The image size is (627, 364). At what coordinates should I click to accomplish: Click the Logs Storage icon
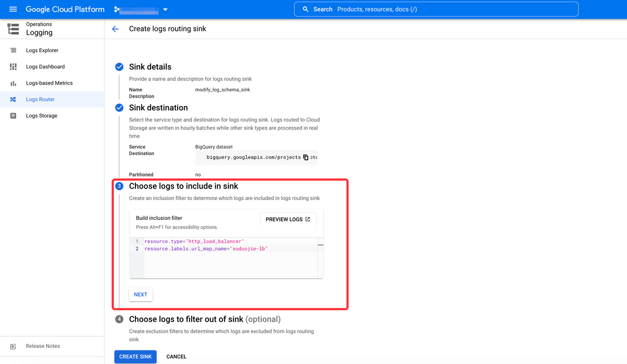(13, 116)
